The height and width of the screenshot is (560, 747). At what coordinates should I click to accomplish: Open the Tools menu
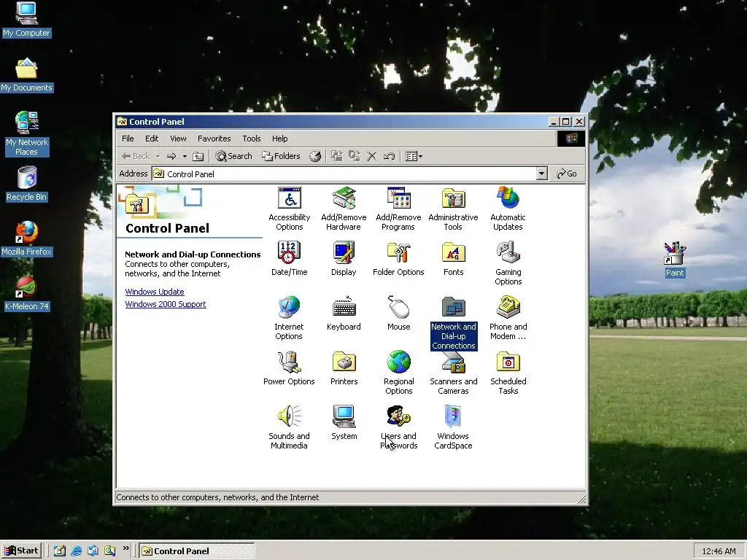pos(251,139)
